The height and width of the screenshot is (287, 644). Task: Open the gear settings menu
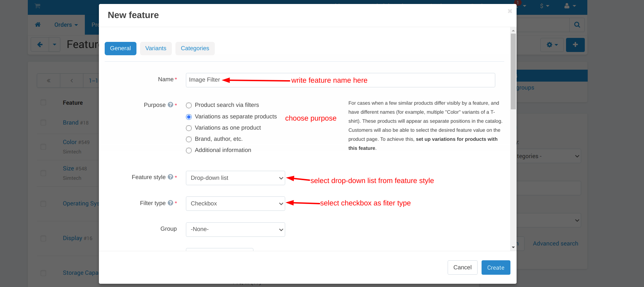point(552,45)
